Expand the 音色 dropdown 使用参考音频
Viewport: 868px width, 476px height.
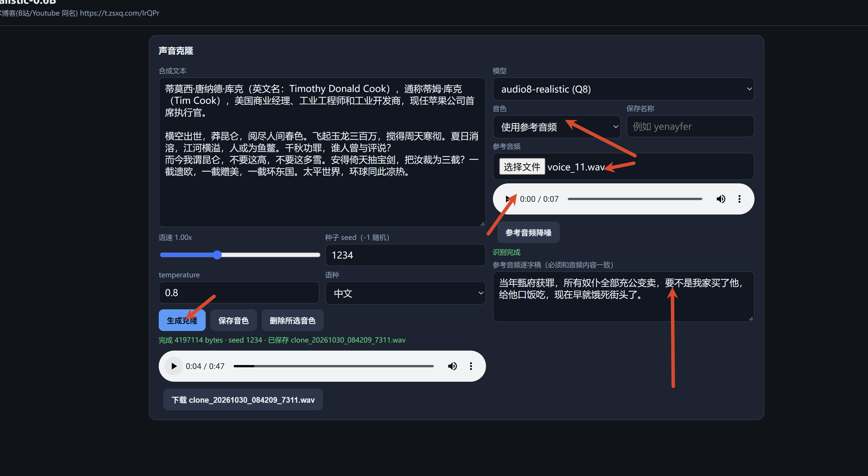click(x=556, y=127)
